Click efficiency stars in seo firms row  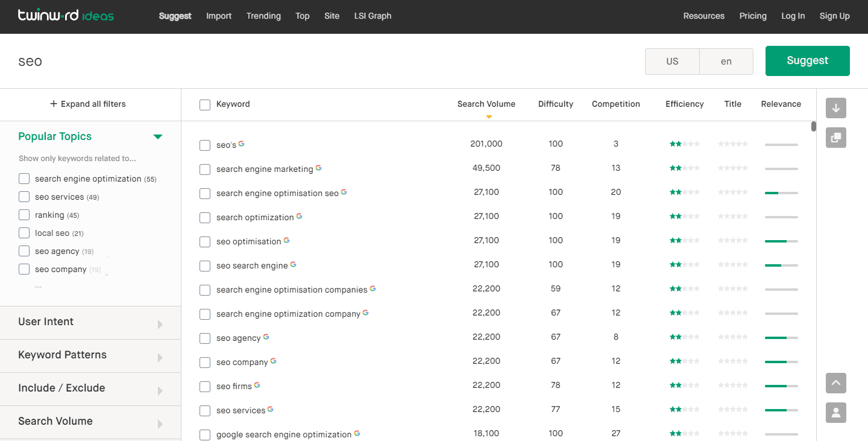pyautogui.click(x=685, y=385)
